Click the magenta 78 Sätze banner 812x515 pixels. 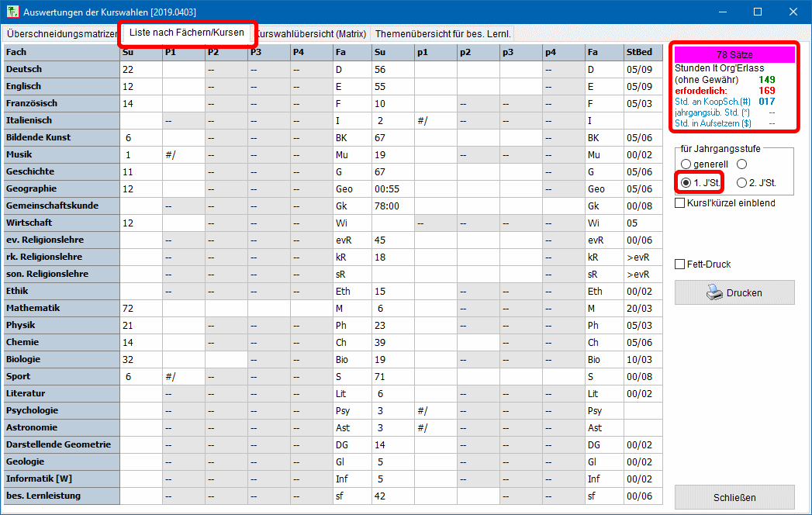click(734, 55)
